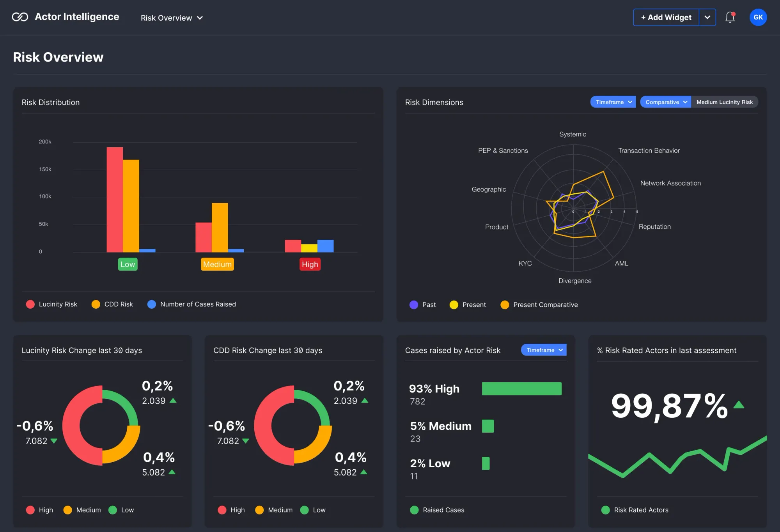Image resolution: width=780 pixels, height=532 pixels.
Task: Open the GK user avatar
Action: click(758, 17)
